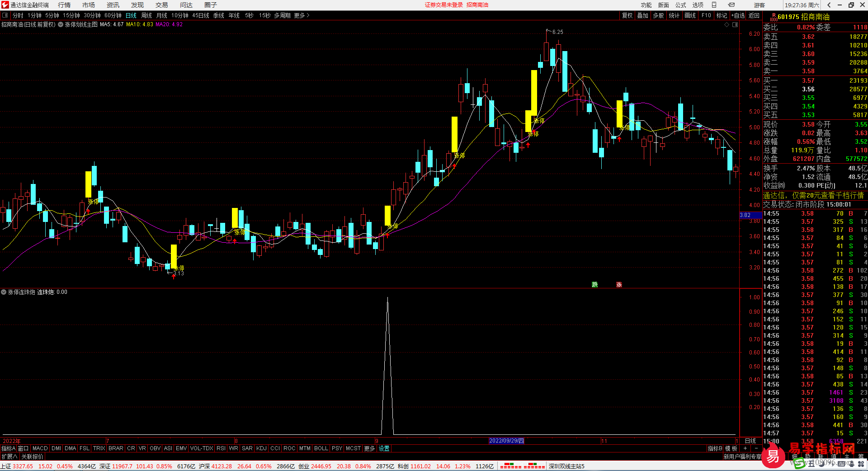Open the 指标A selector
Image resolution: width=868 pixels, height=471 pixels.
click(x=8, y=448)
